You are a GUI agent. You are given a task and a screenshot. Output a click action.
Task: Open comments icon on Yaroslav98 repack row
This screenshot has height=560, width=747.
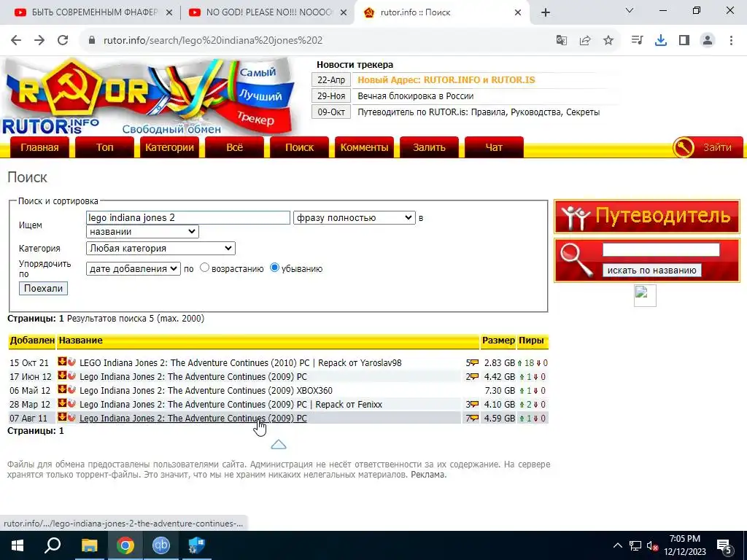(474, 363)
